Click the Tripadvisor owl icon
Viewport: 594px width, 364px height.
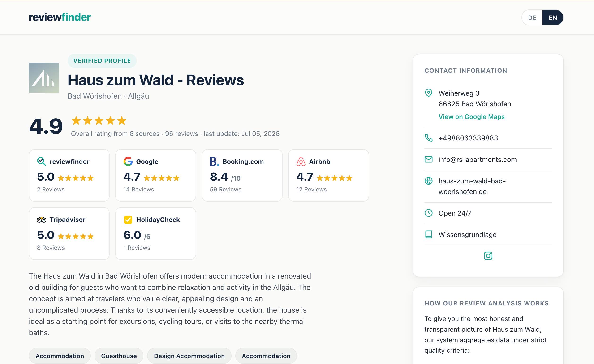[41, 220]
